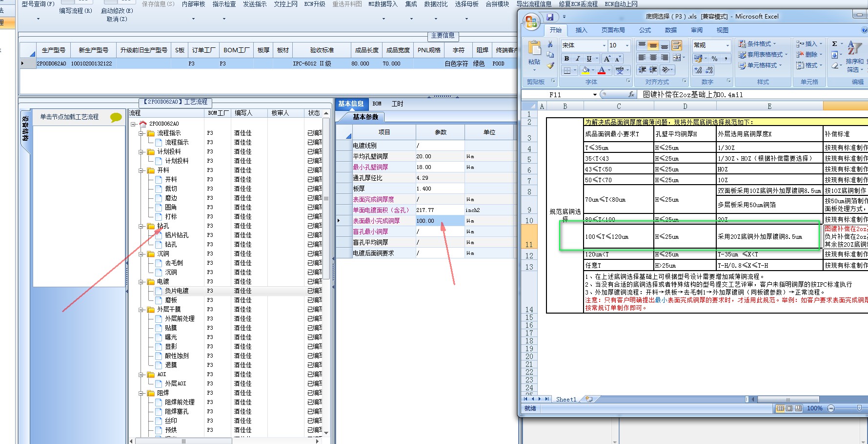The image size is (868, 444).
Task: Open the 单元格样式 cell styles dropdown
Action: click(x=761, y=65)
